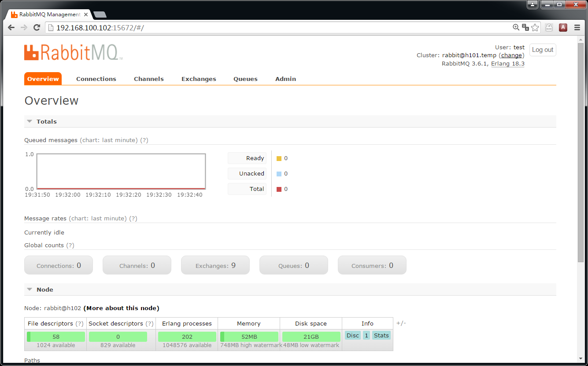This screenshot has width=588, height=366.
Task: Click the Disc info tag
Action: click(353, 335)
